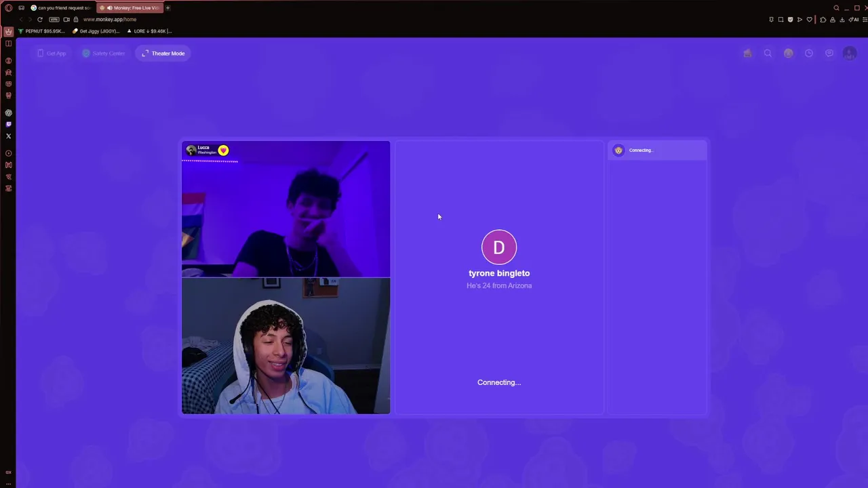The image size is (868, 488).
Task: Click the monkey emoji Connecting chat entry
Action: click(x=658, y=150)
